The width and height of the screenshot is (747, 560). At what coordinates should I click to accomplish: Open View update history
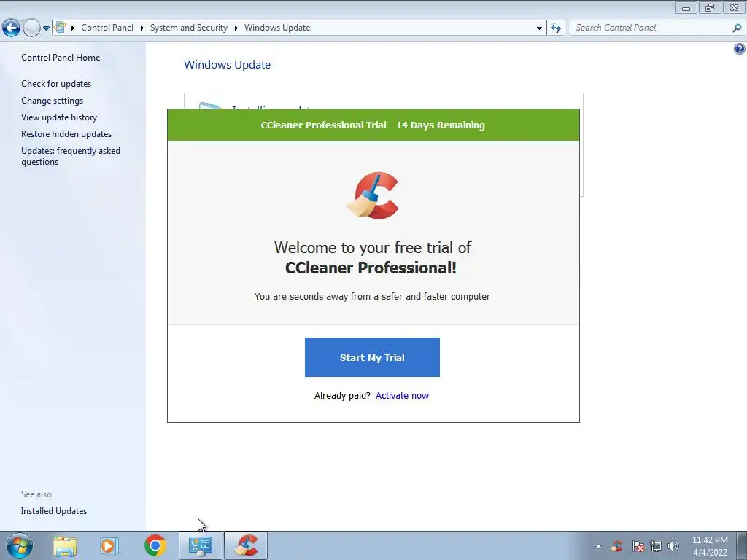coord(59,117)
